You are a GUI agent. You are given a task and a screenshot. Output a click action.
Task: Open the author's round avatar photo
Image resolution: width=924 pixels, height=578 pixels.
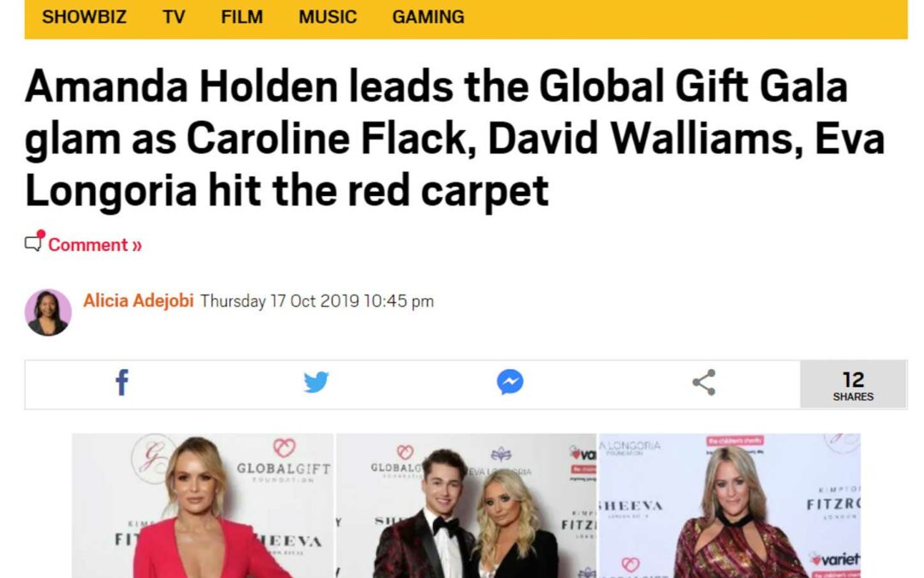(x=48, y=313)
